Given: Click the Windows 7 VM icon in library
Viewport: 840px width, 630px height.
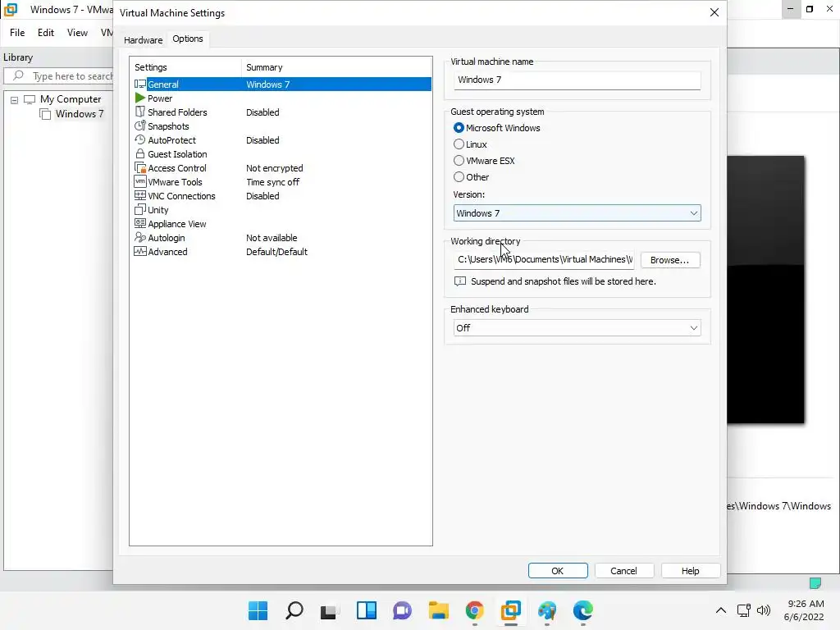Looking at the screenshot, I should (46, 114).
